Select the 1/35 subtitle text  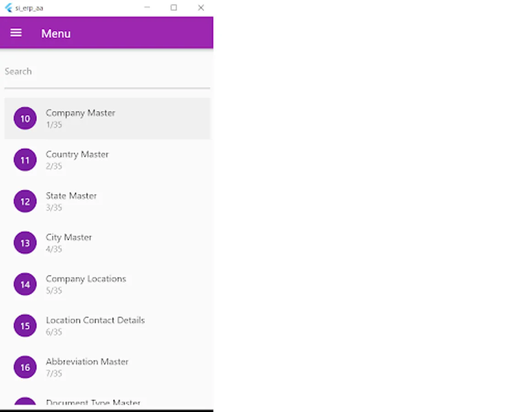click(54, 125)
